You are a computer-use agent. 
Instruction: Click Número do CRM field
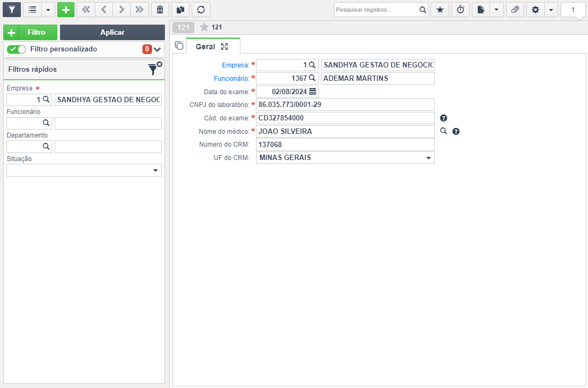[x=345, y=144]
